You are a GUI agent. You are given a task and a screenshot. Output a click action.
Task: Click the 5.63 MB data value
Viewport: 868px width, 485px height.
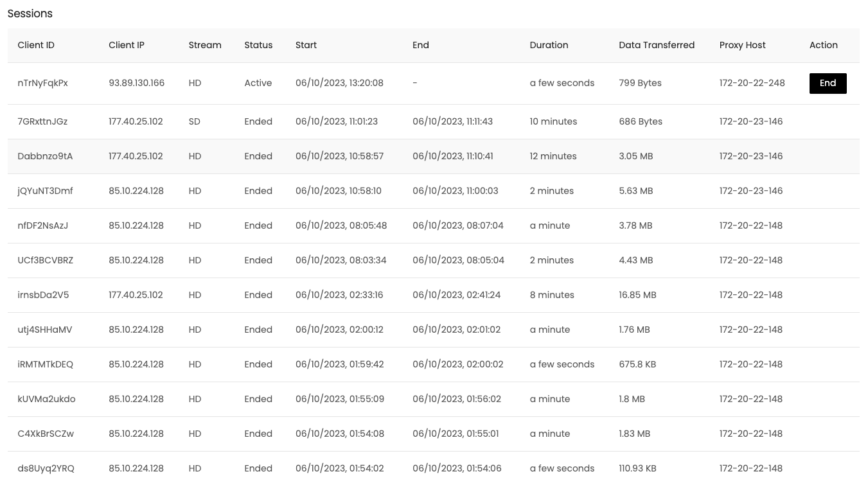click(636, 191)
